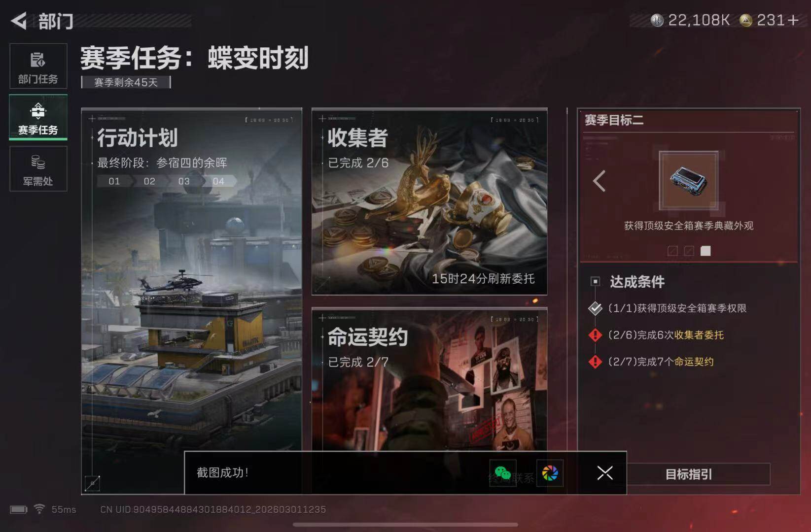Screen dimensions: 811x532
Task: Click the safe box reward icon
Action: point(688,181)
